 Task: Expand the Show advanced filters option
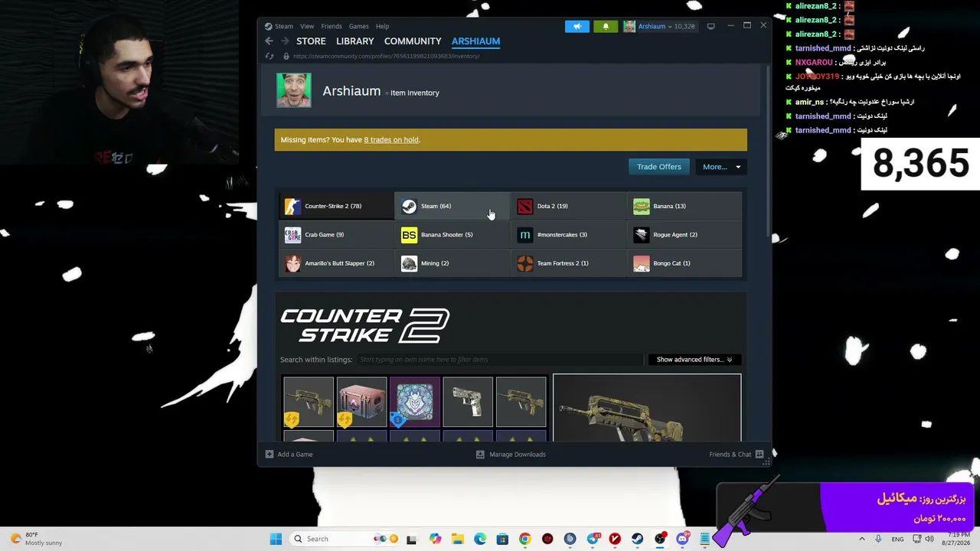(x=694, y=360)
